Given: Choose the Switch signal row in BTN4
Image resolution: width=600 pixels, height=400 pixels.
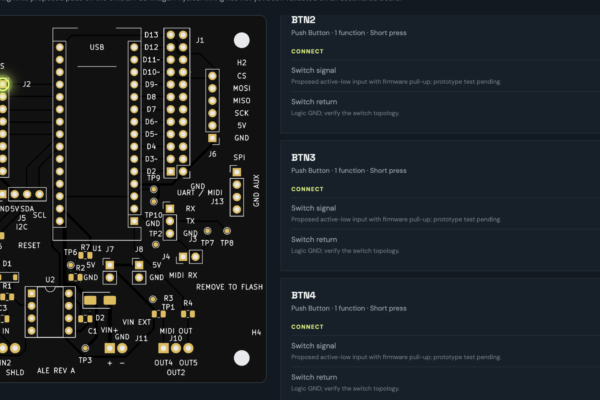Looking at the screenshot, I should (x=444, y=351).
